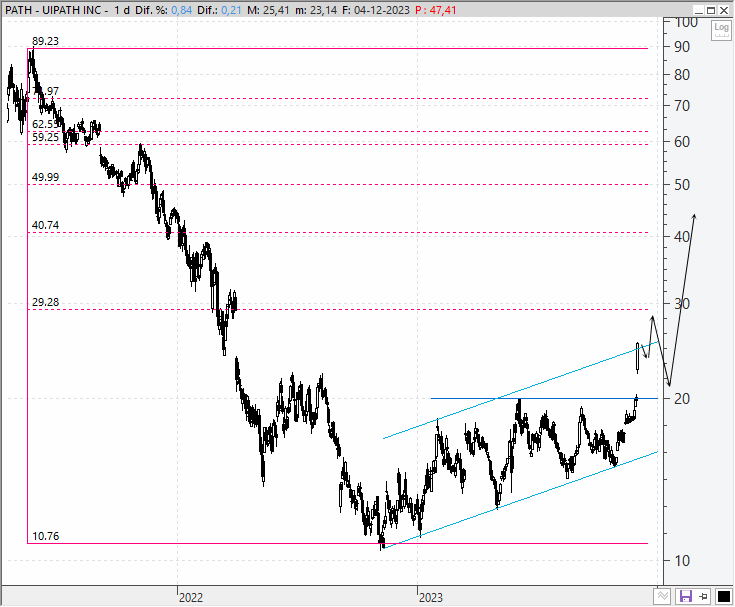The image size is (735, 607).
Task: Click the '1 d' timeframe label
Action: 122,10
